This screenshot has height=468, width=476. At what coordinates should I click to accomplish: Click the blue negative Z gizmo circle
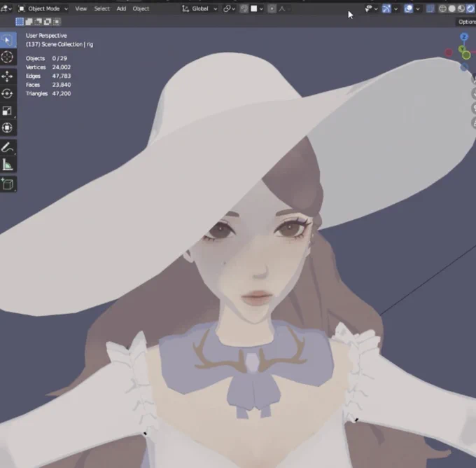pos(463,67)
